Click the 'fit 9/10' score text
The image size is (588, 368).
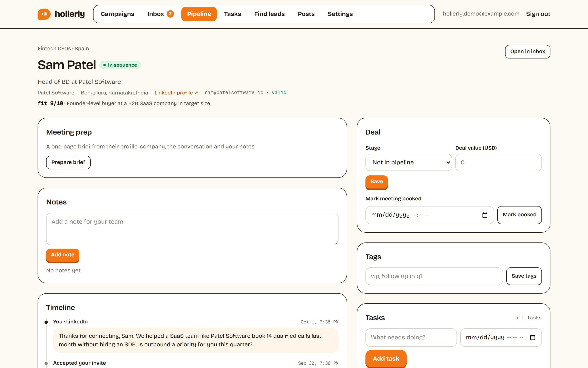point(50,103)
